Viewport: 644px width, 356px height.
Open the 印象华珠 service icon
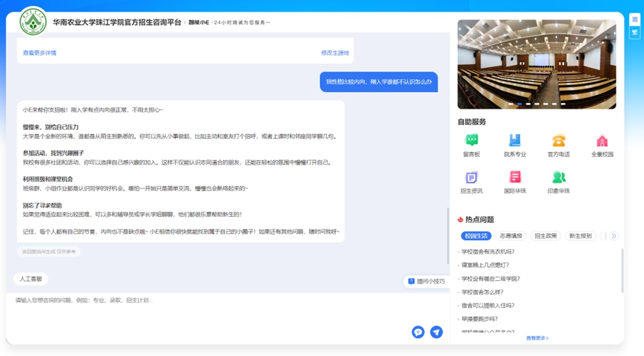558,178
